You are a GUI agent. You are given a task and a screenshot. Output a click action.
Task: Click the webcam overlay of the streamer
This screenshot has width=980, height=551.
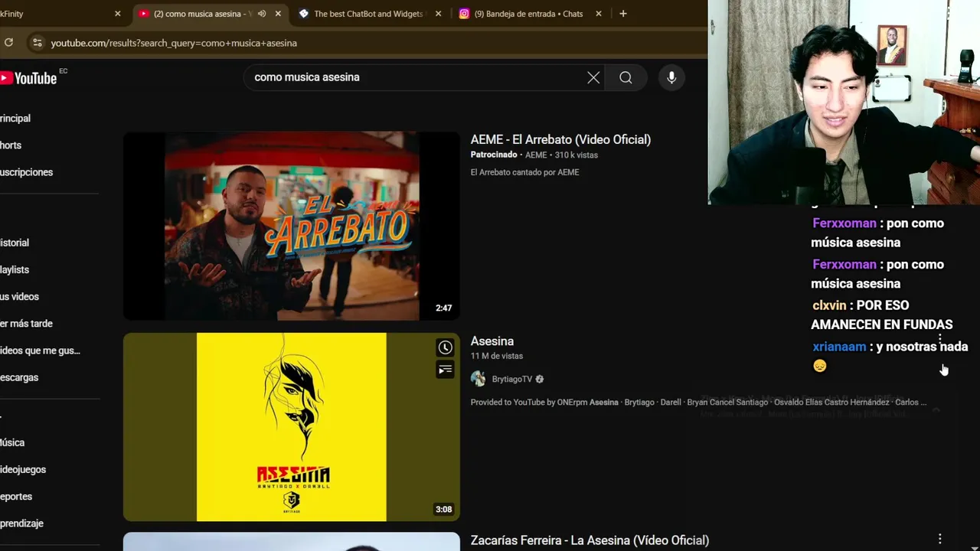tap(844, 102)
